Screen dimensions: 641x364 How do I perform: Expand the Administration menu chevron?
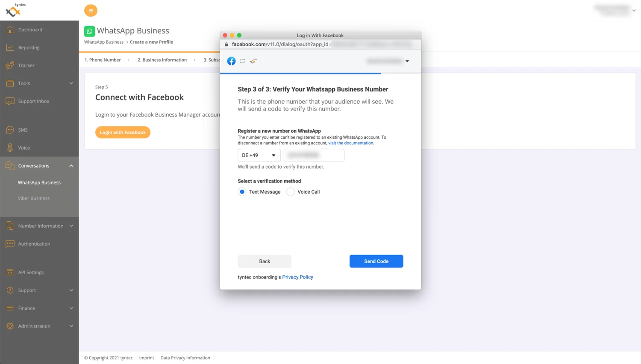coord(71,326)
